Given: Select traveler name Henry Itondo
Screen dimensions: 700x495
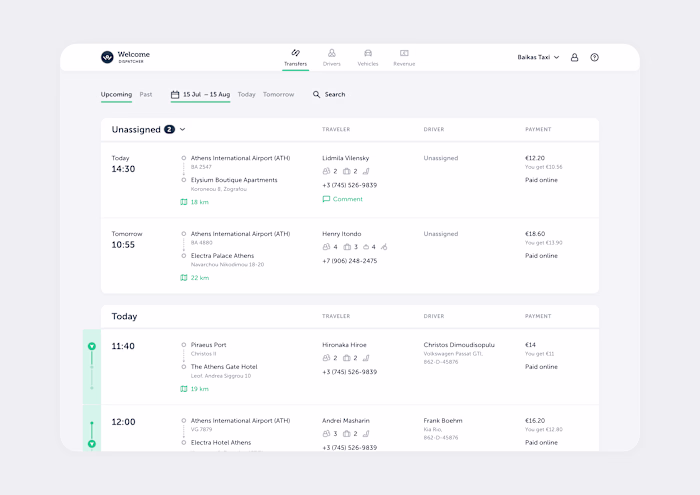Looking at the screenshot, I should [x=342, y=234].
